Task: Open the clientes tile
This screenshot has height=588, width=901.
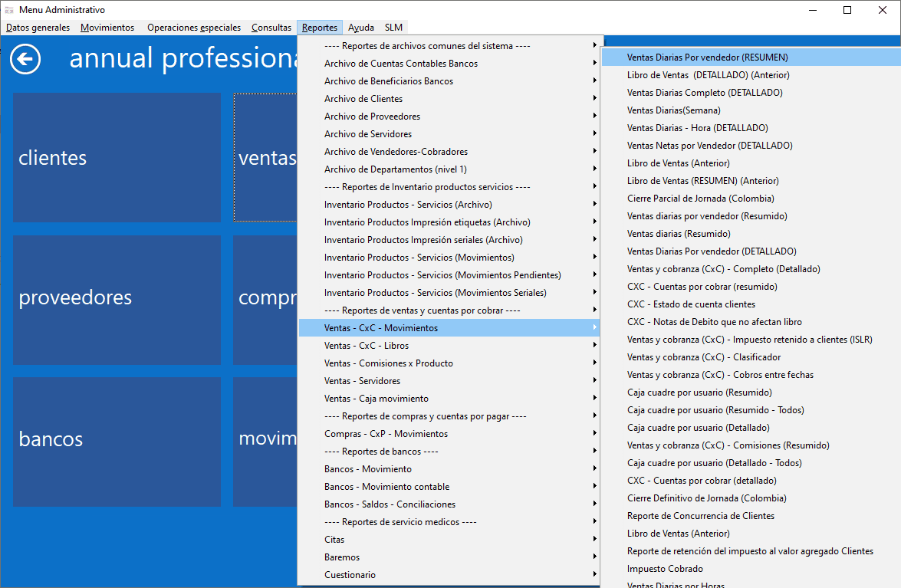Action: pyautogui.click(x=117, y=158)
